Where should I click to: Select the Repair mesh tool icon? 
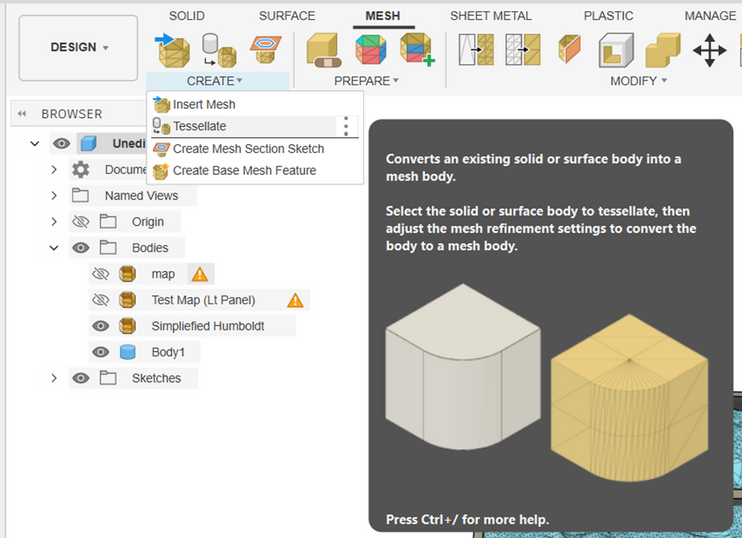323,48
